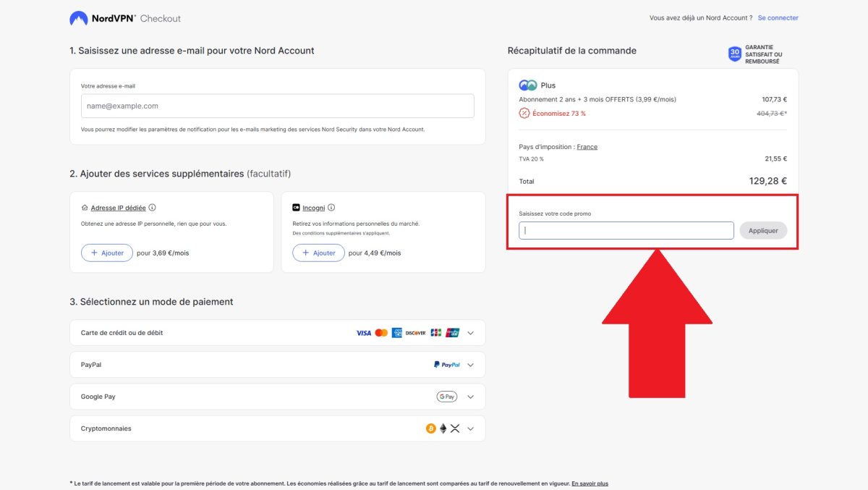This screenshot has width=868, height=490.
Task: Click the Google Pay logo icon
Action: click(x=446, y=397)
